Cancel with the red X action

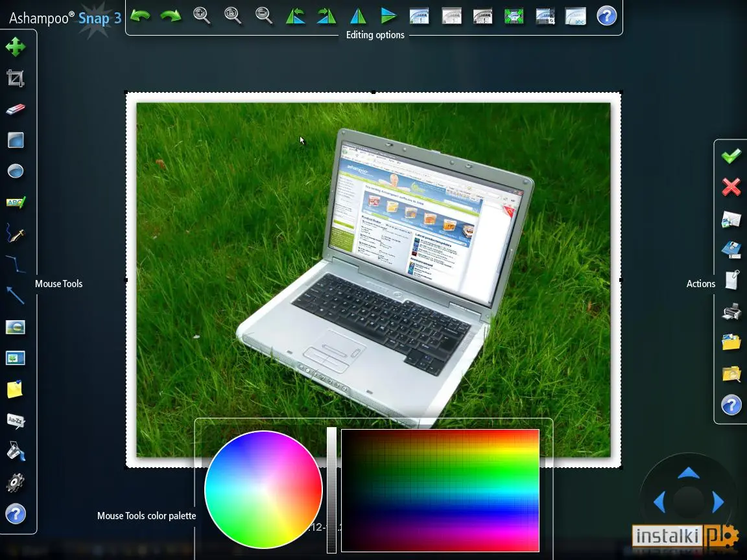pos(731,187)
